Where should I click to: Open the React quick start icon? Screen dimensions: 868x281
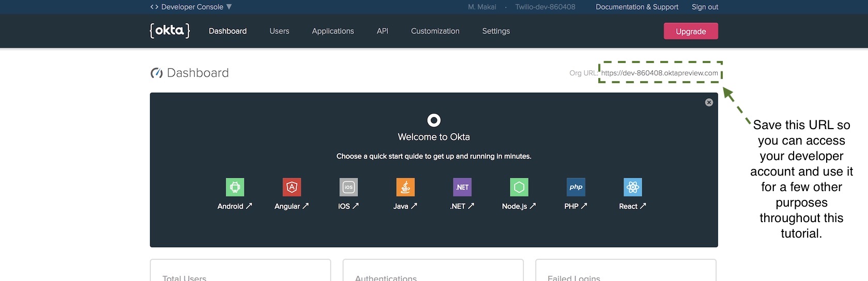[x=633, y=187]
